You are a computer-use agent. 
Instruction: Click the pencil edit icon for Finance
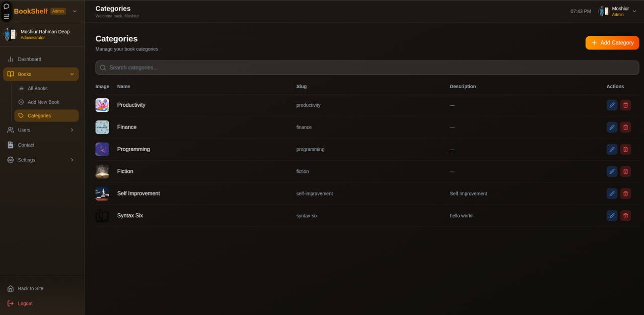coord(612,127)
